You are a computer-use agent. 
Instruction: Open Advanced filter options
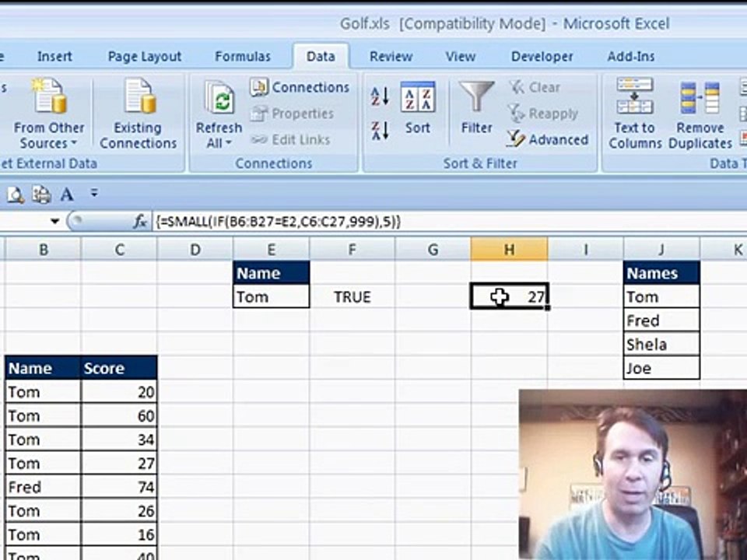tap(548, 139)
